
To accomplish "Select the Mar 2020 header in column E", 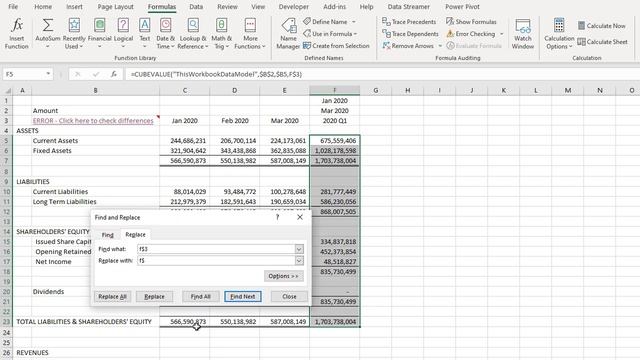I will click(x=284, y=121).
